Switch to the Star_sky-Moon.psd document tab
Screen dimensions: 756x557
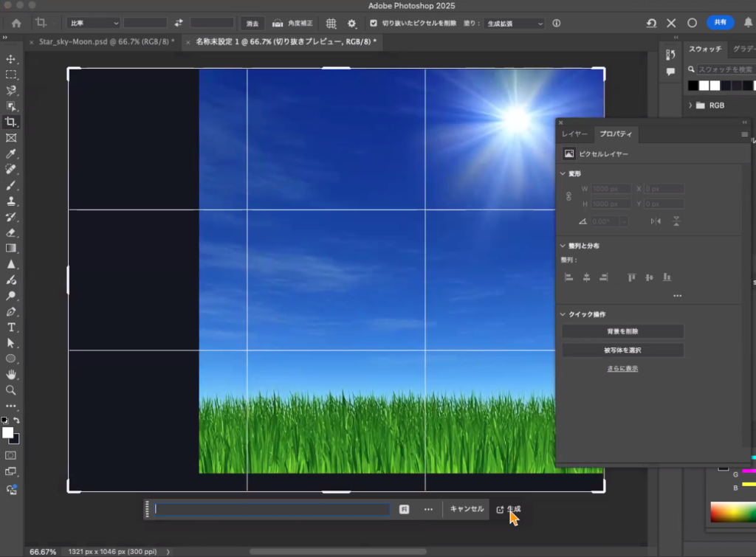[x=105, y=42]
